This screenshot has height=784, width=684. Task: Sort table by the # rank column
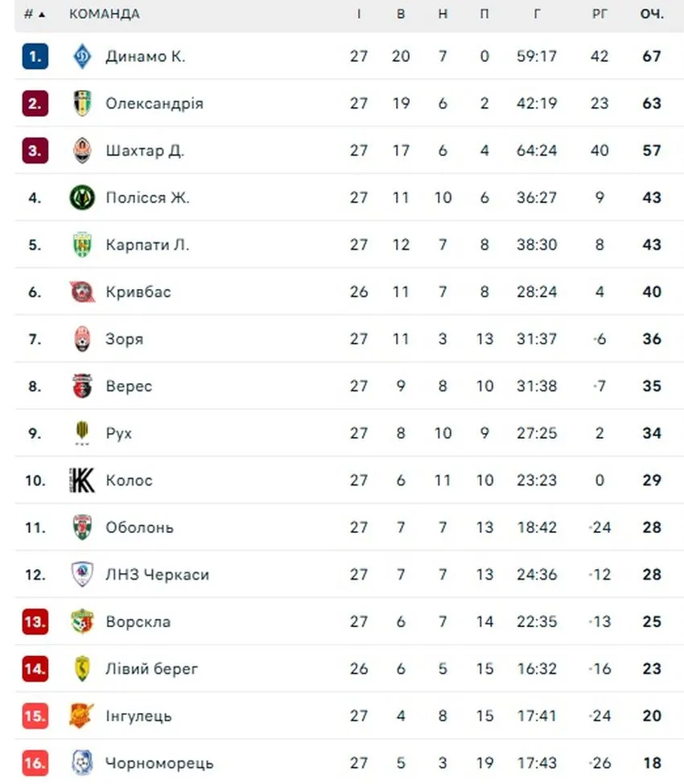pos(35,14)
